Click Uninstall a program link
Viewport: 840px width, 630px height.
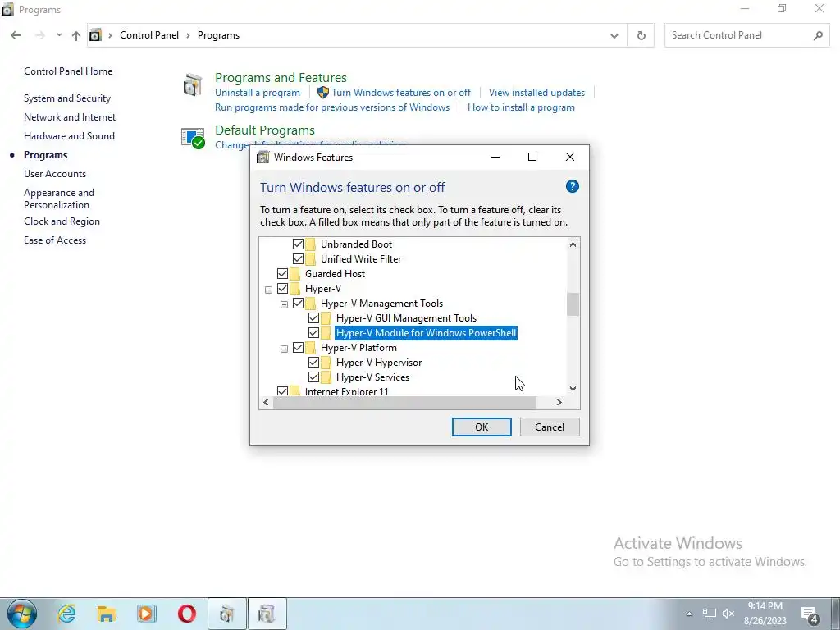click(257, 93)
